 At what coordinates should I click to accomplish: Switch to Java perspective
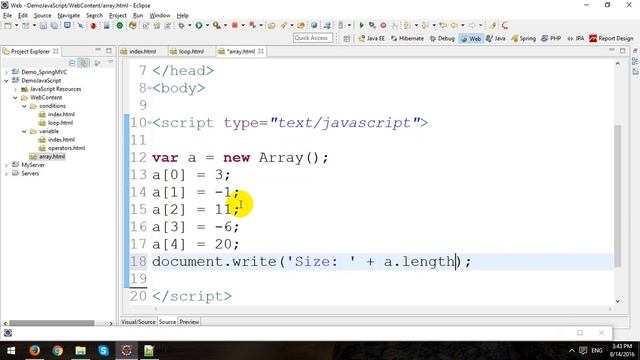point(496,38)
